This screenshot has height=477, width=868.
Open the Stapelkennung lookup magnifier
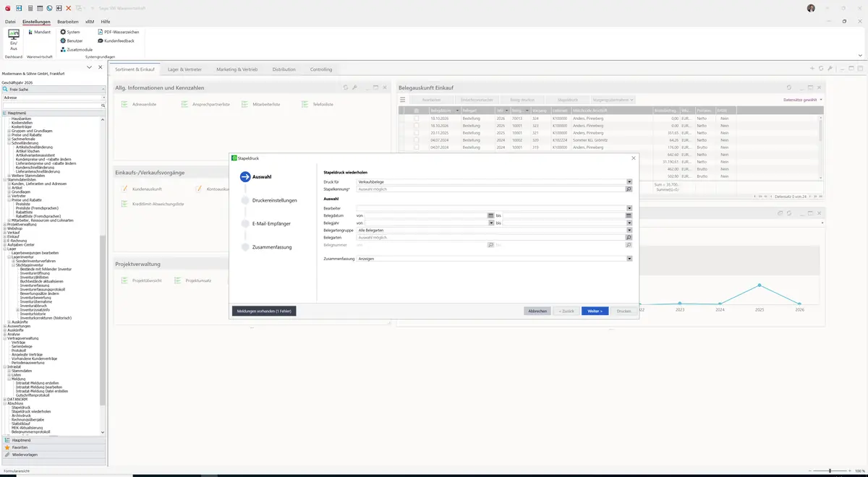tap(629, 189)
